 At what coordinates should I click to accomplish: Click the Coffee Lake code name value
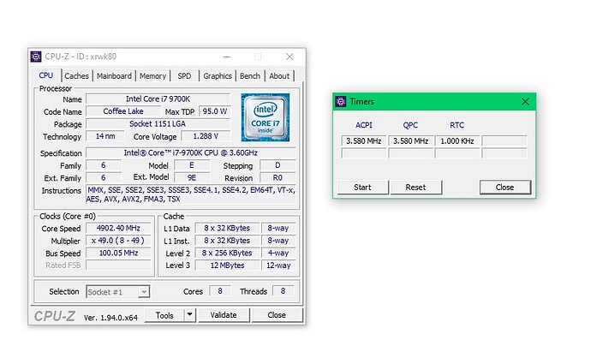123,111
